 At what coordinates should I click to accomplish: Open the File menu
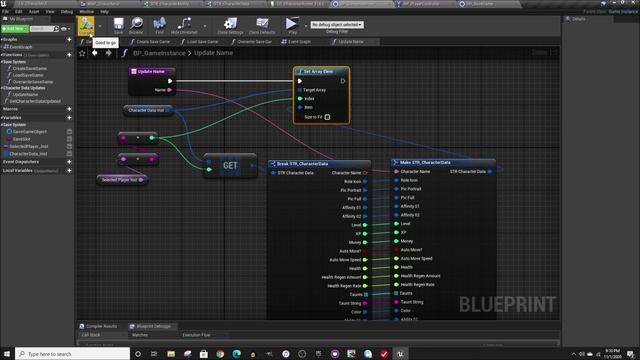coord(5,12)
